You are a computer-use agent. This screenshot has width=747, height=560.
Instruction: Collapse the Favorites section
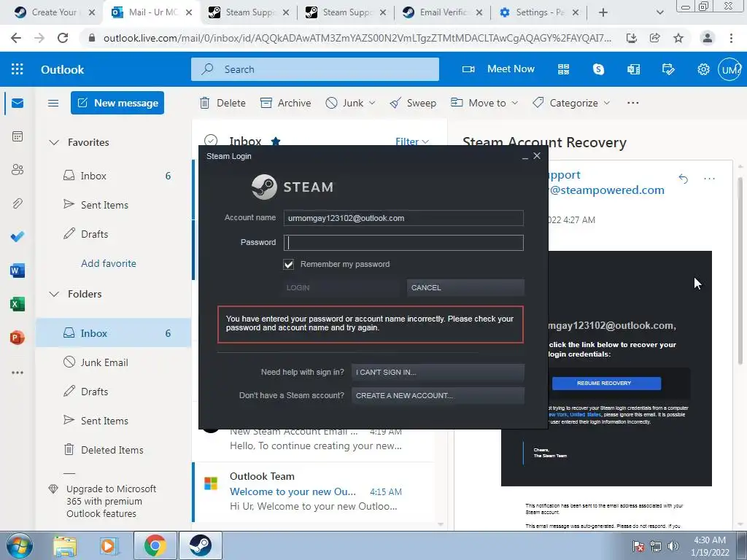[x=54, y=142]
